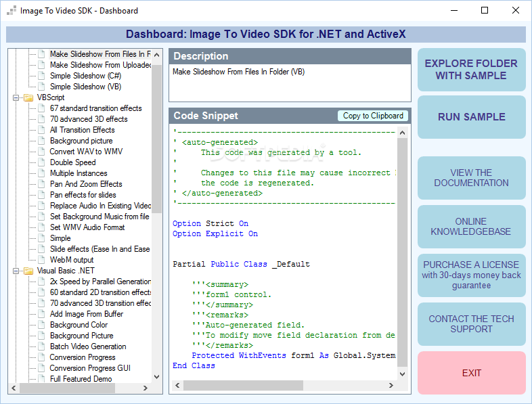Click Run Sample button
The image size is (532, 404).
(471, 117)
